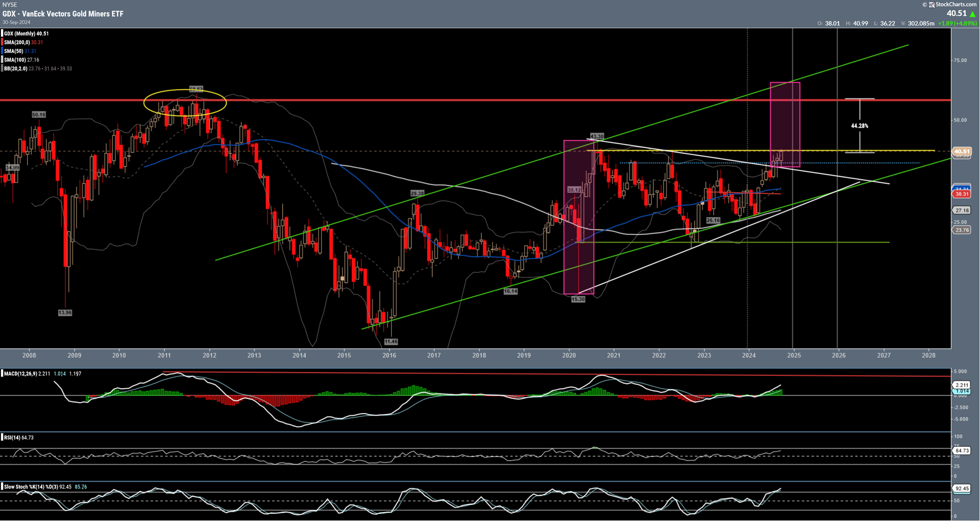Image resolution: width=980 pixels, height=521 pixels.
Task: Click the green up-arrow beside the 40.51 price
Action: 973,14
